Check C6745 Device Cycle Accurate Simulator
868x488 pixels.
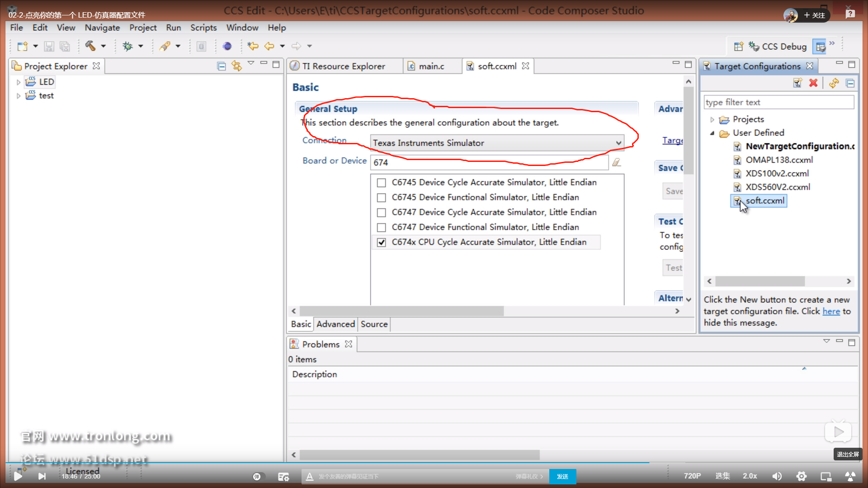(382, 183)
